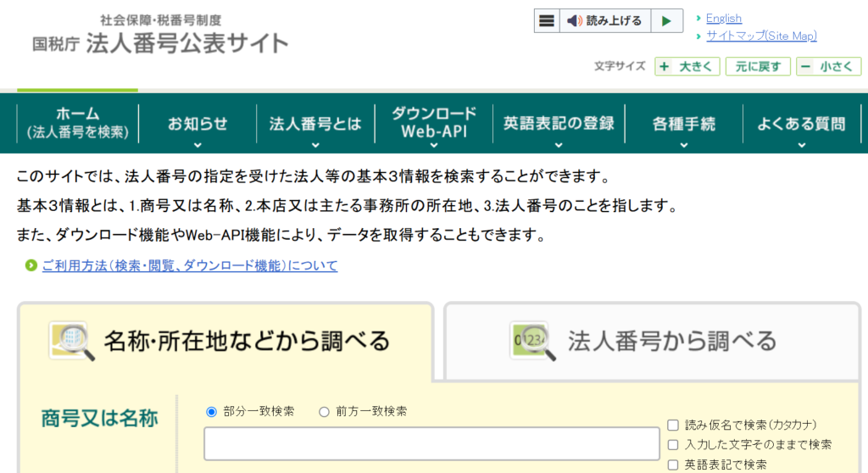Expand chevron under 各種手続
The height and width of the screenshot is (473, 868).
pyautogui.click(x=684, y=145)
